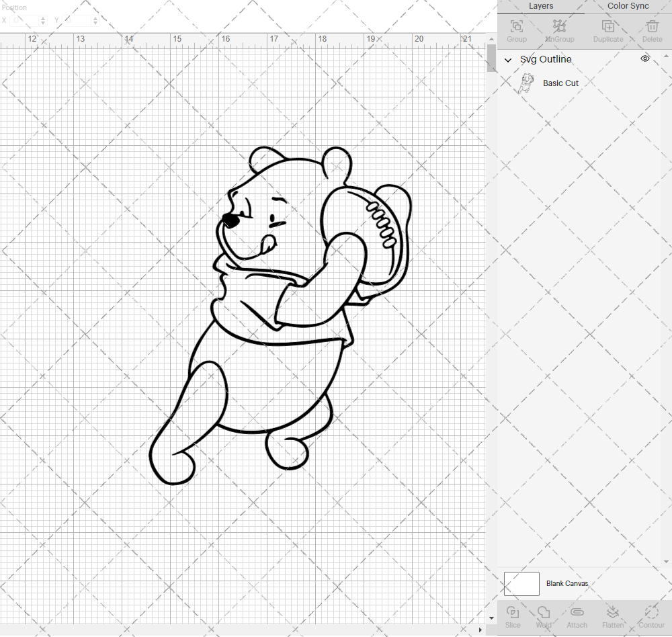Click the Basic Cut layer label
The image size is (672, 637).
coord(560,83)
